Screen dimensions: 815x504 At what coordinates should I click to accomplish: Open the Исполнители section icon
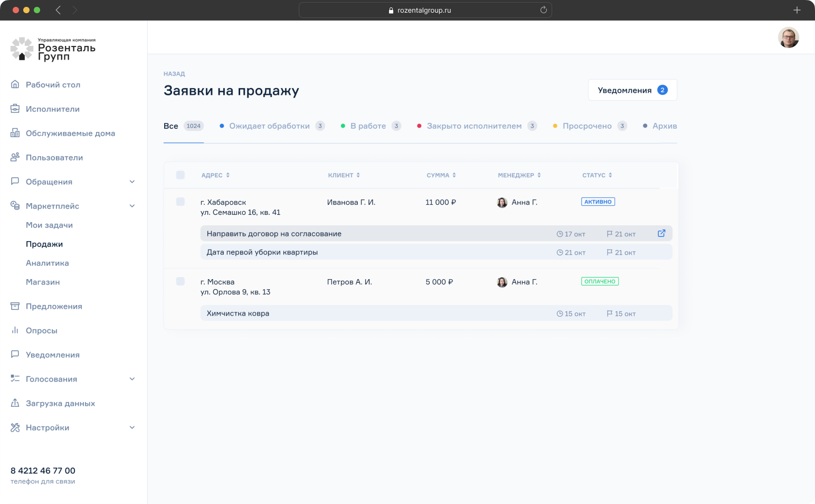pos(15,109)
